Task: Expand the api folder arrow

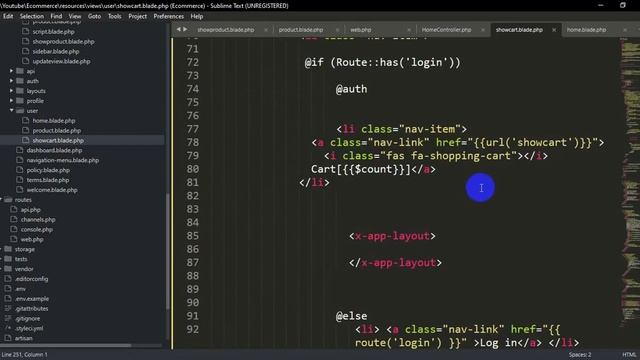Action: pyautogui.click(x=11, y=71)
